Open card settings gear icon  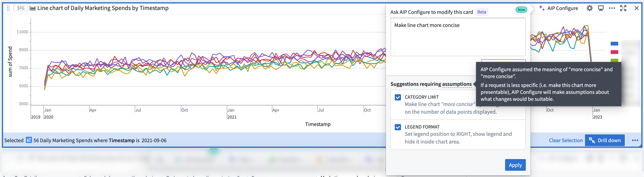(x=589, y=8)
